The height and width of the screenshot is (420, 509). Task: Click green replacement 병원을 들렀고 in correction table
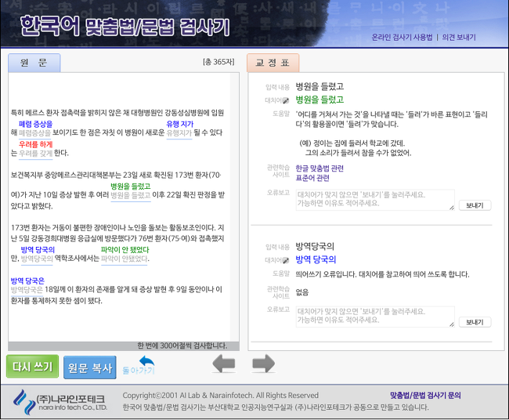(319, 100)
